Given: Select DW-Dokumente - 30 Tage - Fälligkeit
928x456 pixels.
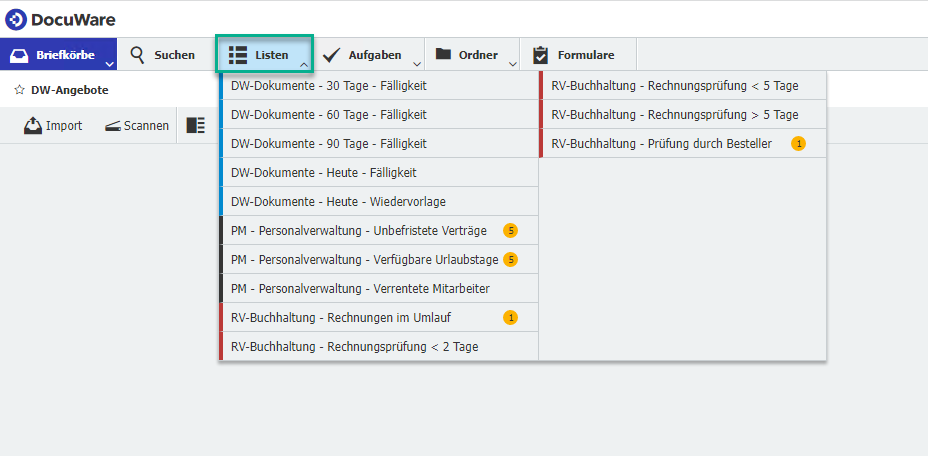Looking at the screenshot, I should pos(379,85).
